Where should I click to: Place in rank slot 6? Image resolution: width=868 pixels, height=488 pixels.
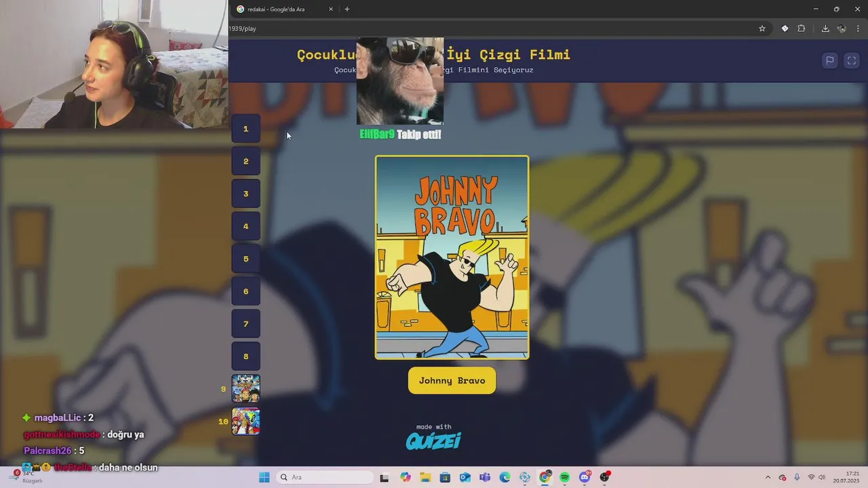246,291
